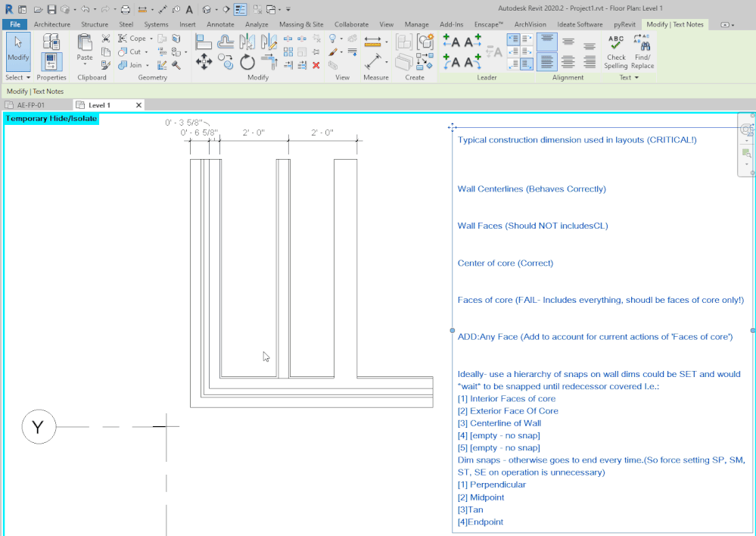The height and width of the screenshot is (536, 756).
Task: Click the 'Temporary Hide/Isolate' label
Action: coord(51,118)
